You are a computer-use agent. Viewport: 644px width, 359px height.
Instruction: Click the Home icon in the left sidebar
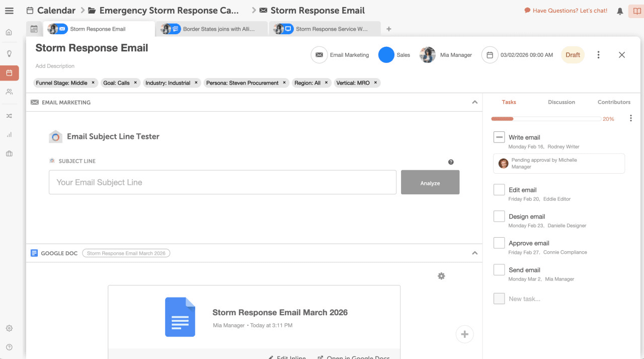[10, 32]
